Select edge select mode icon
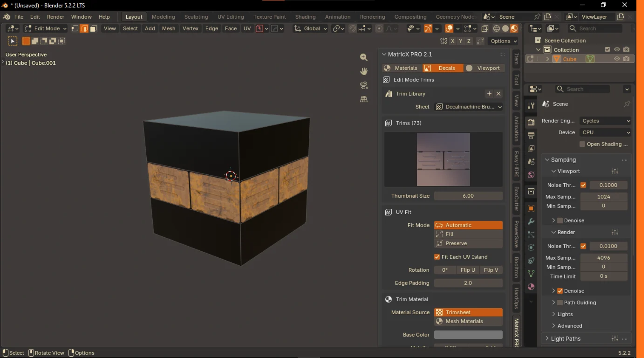Screen dimensions: 644x358 pyautogui.click(x=84, y=28)
